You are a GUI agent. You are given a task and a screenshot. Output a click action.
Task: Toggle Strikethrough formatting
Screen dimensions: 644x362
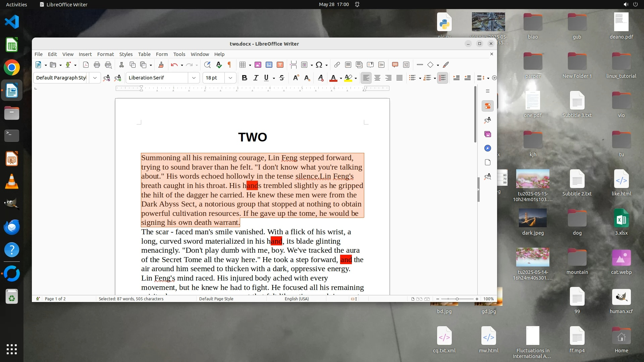coord(282,78)
